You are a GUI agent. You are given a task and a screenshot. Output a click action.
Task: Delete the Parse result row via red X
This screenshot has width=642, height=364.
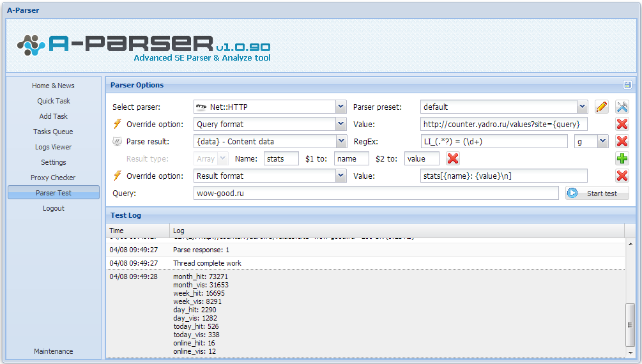[x=622, y=141]
